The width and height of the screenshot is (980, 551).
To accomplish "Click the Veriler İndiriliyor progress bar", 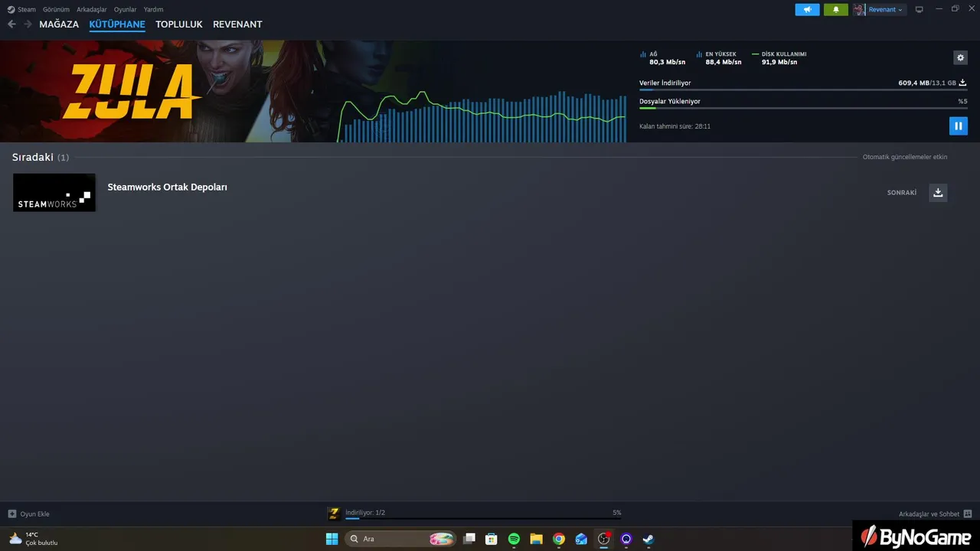I will click(803, 90).
